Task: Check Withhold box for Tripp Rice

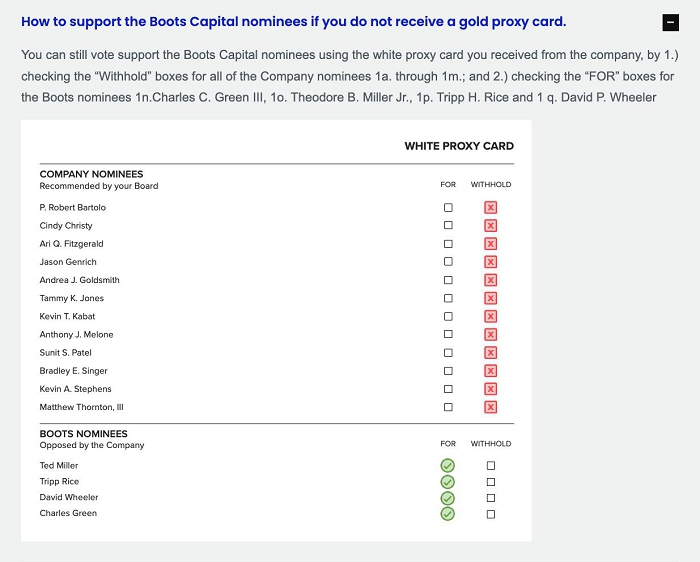Action: (x=490, y=482)
